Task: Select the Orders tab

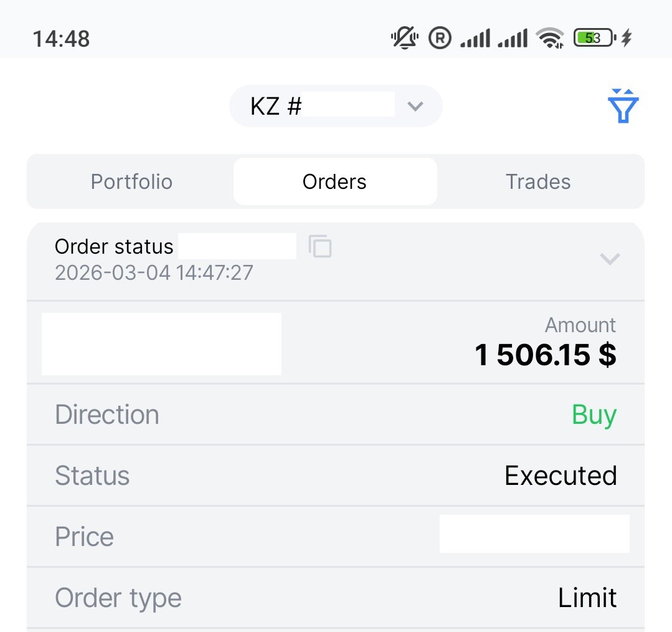Action: click(334, 181)
